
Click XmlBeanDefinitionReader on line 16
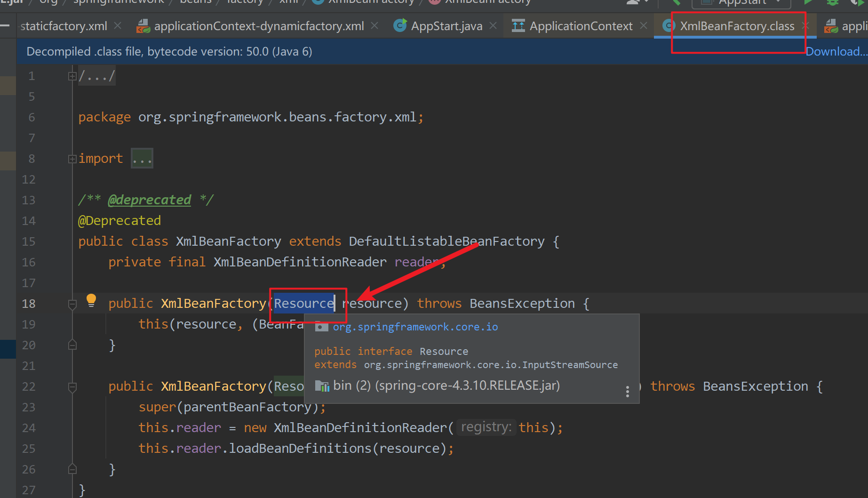[300, 262]
